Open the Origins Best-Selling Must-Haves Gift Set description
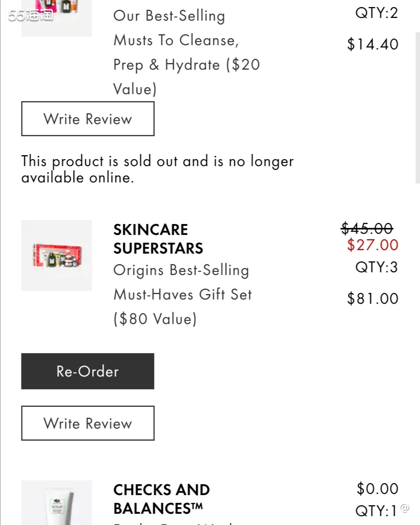 pyautogui.click(x=182, y=294)
